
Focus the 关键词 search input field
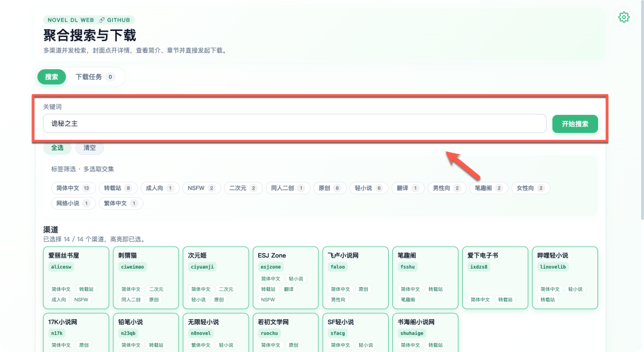(295, 124)
